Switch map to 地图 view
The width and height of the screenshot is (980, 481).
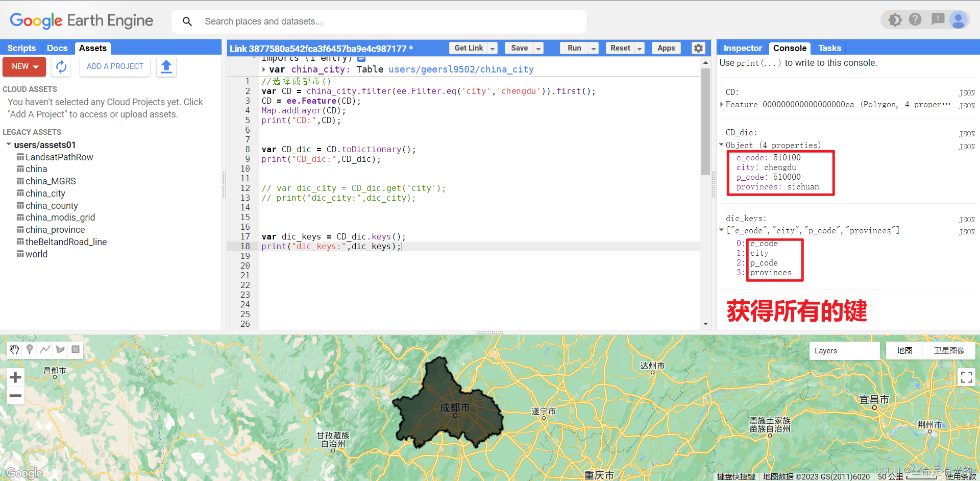pos(904,351)
